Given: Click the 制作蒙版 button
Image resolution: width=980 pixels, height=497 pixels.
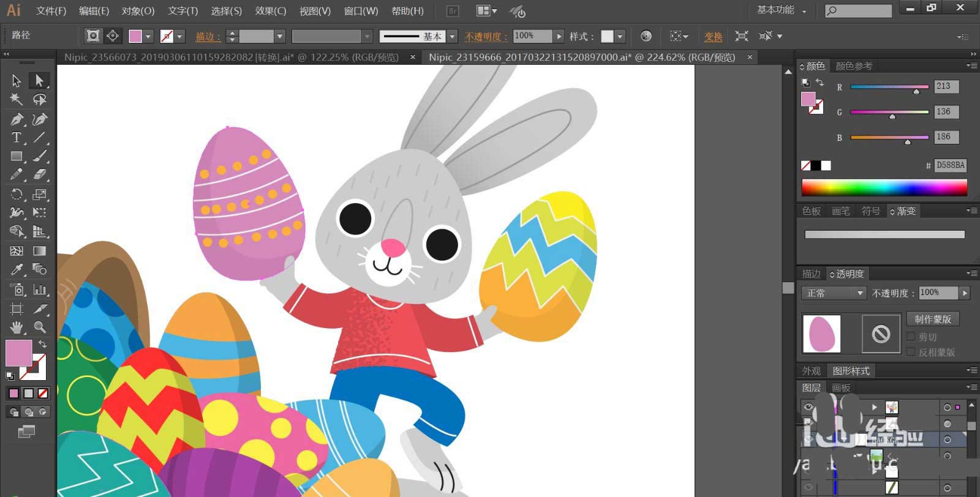Looking at the screenshot, I should (x=932, y=319).
